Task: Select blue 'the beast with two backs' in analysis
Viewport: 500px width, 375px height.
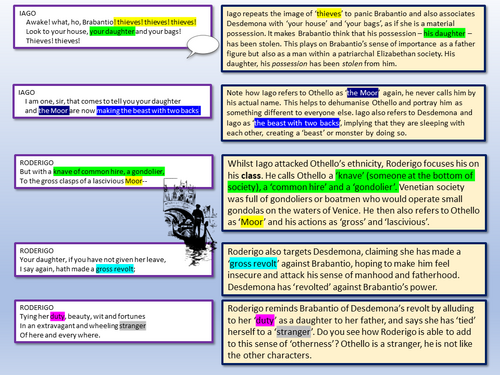Action: [297, 123]
